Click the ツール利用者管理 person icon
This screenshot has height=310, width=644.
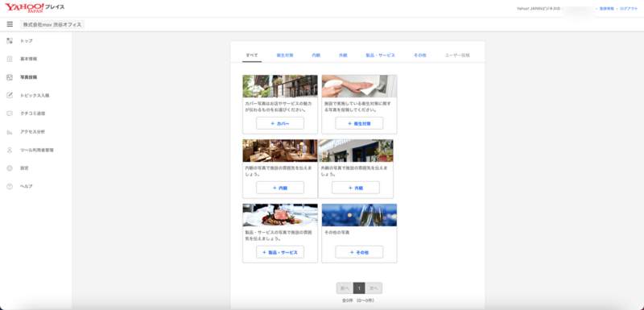[x=10, y=150]
